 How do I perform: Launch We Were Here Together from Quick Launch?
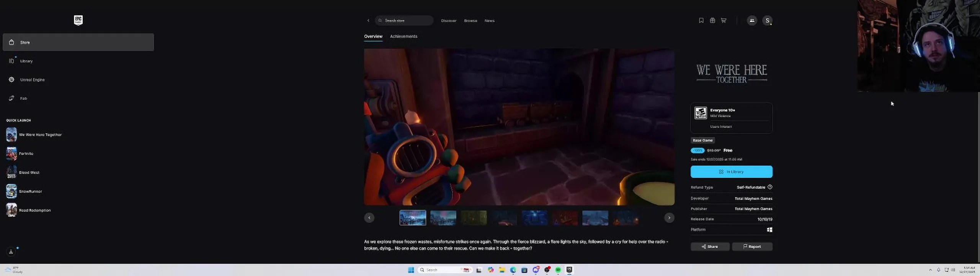pos(34,135)
